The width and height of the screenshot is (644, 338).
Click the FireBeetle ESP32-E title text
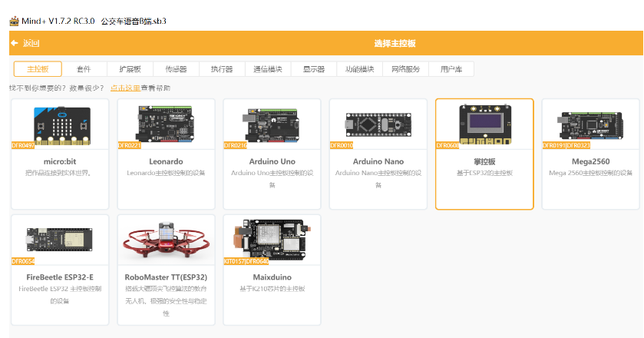pos(60,277)
